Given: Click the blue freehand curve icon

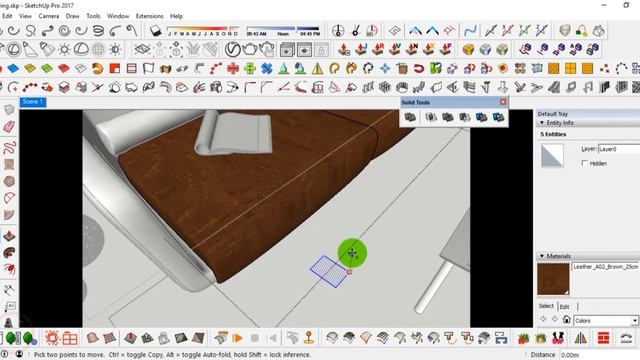Looking at the screenshot, I should (470, 31).
